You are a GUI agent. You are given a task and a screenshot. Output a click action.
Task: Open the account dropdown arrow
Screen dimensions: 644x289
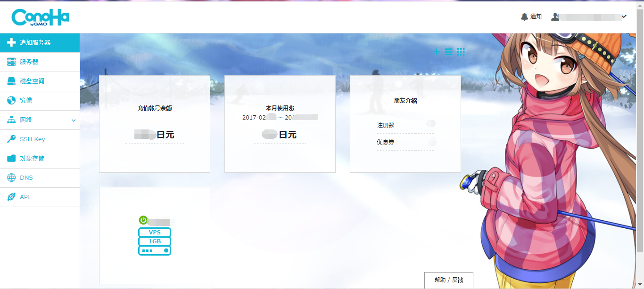click(x=624, y=17)
